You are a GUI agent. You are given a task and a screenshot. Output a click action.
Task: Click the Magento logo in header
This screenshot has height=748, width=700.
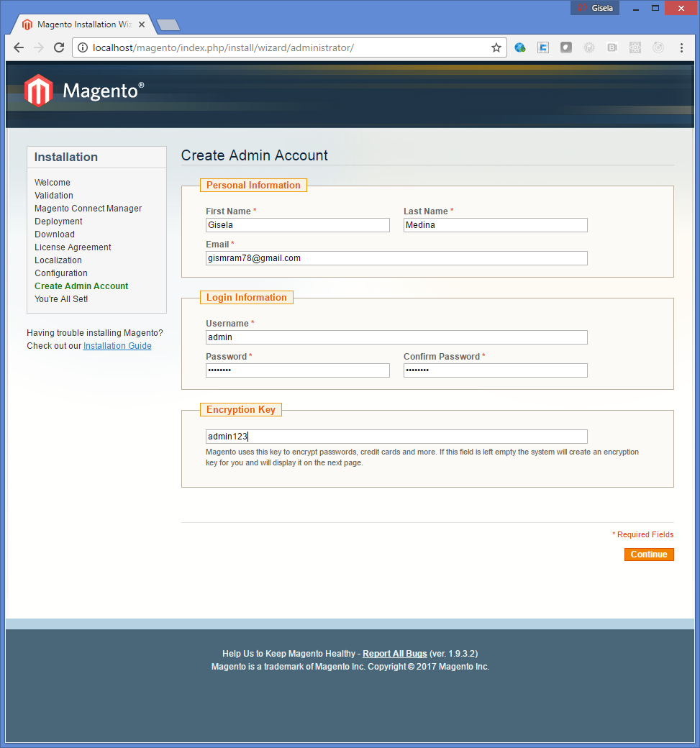click(84, 91)
